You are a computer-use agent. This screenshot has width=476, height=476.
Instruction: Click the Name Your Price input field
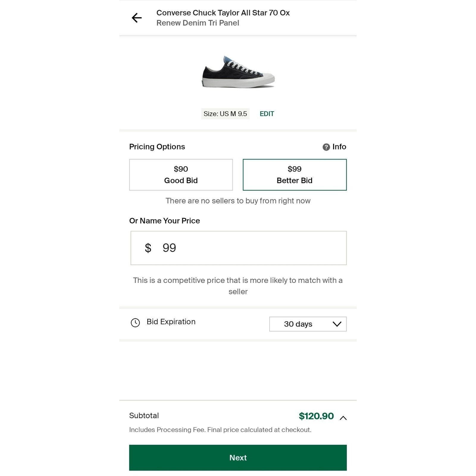coord(239,248)
